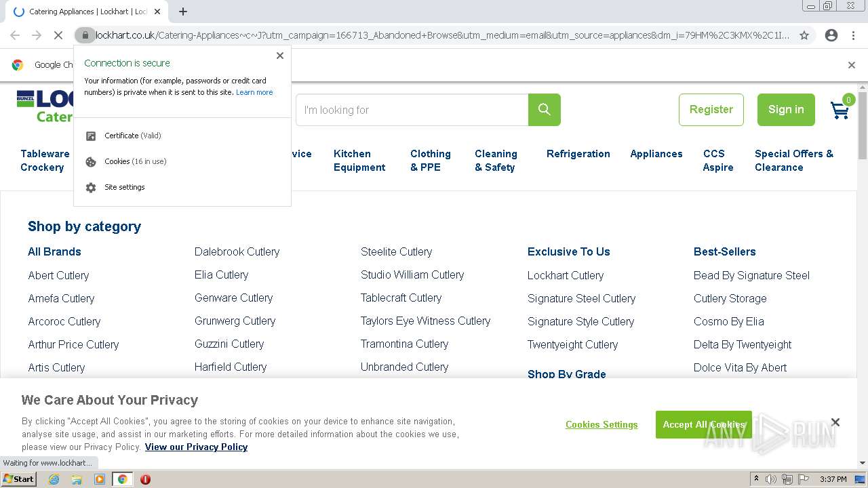The height and width of the screenshot is (488, 868).
Task: Open file explorer folder in taskbar
Action: pyautogui.click(x=77, y=479)
